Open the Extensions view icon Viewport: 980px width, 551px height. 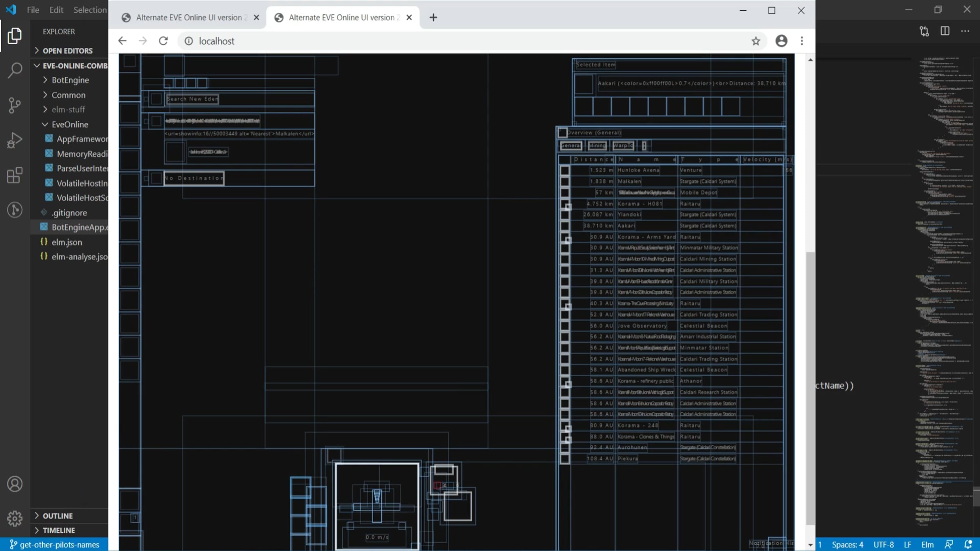click(x=15, y=175)
